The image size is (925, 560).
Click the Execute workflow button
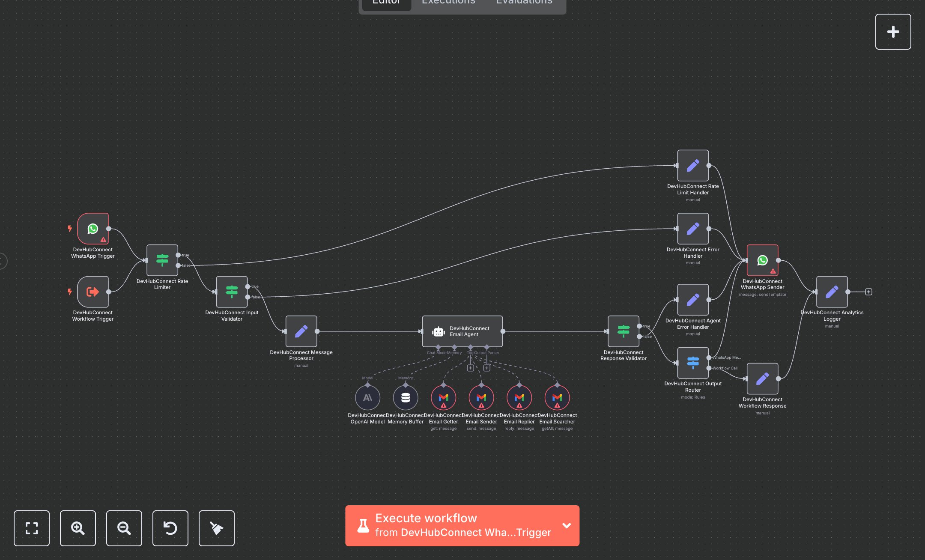(x=454, y=525)
